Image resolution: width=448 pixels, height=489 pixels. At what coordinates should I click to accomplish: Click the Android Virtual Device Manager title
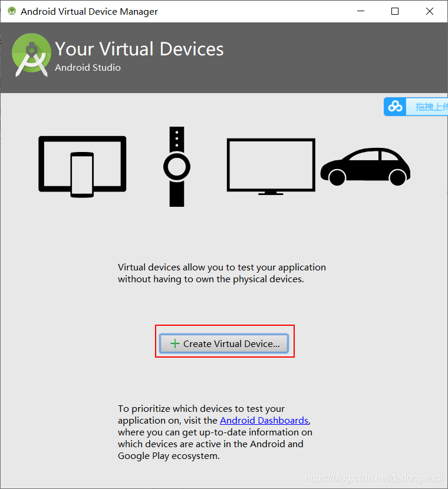pyautogui.click(x=89, y=12)
